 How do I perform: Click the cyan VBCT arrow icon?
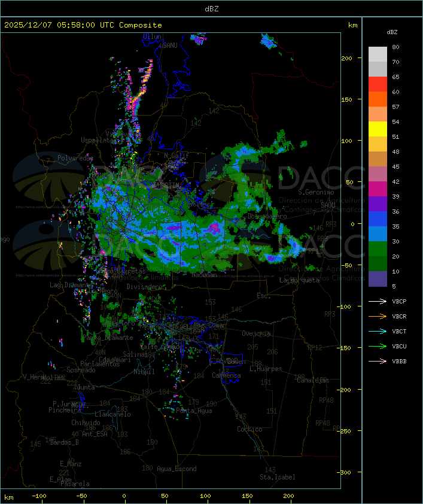[378, 332]
